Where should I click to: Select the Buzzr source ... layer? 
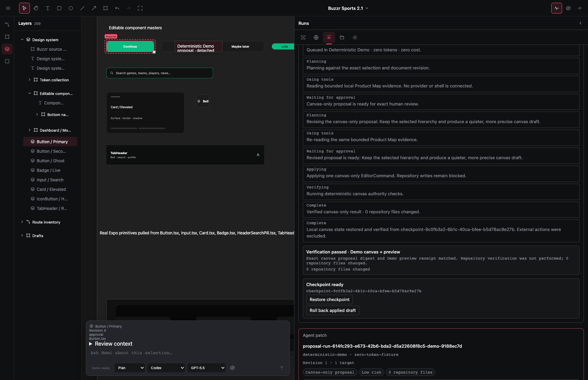[x=50, y=49]
